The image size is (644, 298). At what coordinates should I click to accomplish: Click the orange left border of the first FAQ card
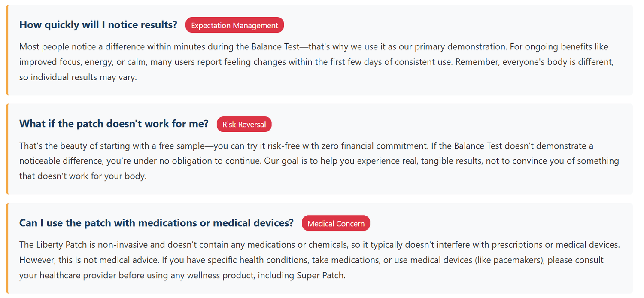[7, 50]
